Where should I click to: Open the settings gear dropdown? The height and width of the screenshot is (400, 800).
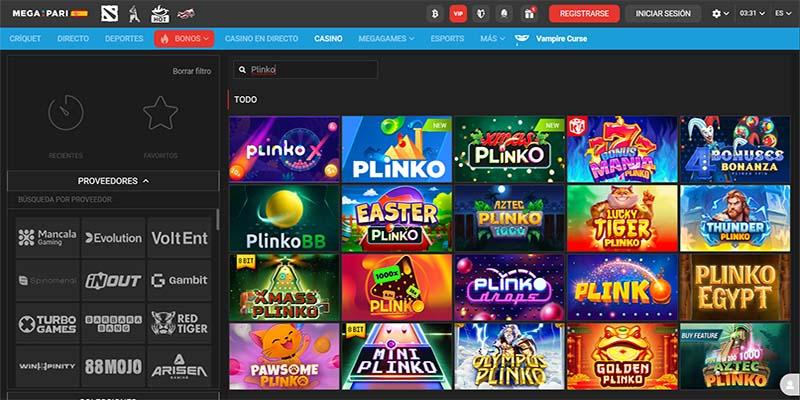pos(720,14)
